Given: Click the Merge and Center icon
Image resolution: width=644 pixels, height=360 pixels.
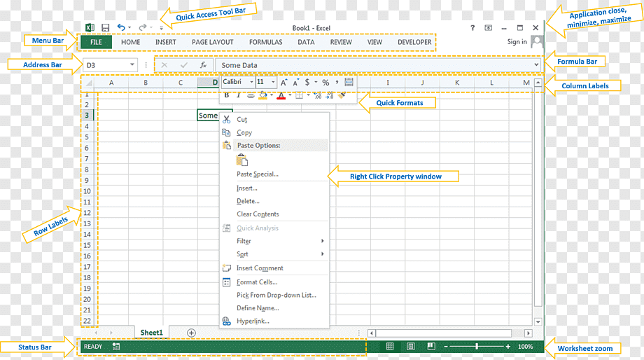Looking at the screenshot, I should pyautogui.click(x=349, y=82).
